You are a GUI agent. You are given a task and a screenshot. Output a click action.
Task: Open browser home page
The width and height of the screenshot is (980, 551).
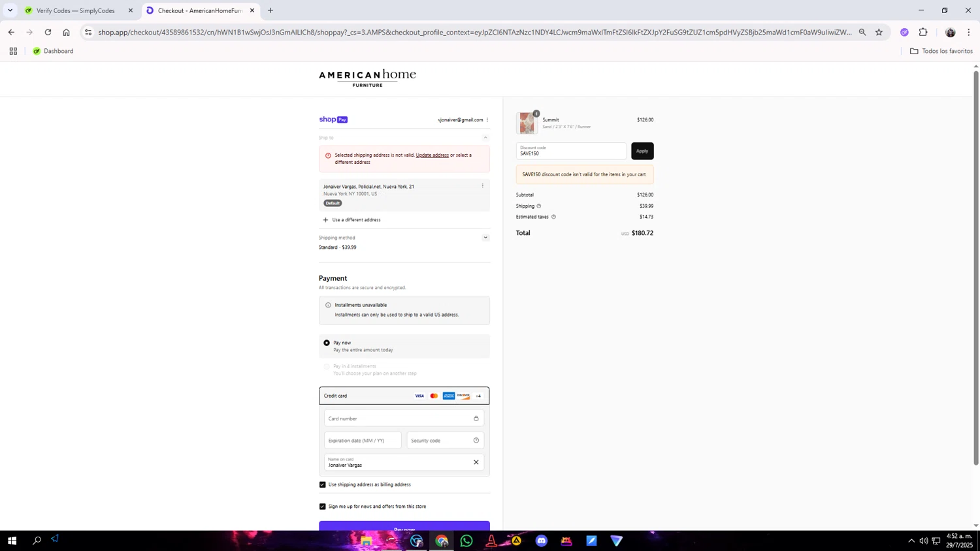(x=66, y=32)
